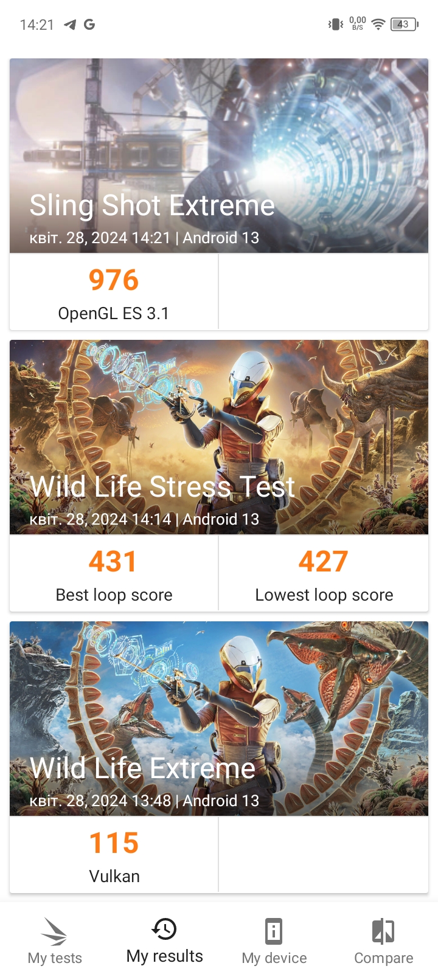Tap the My tests icon

pos(54,931)
